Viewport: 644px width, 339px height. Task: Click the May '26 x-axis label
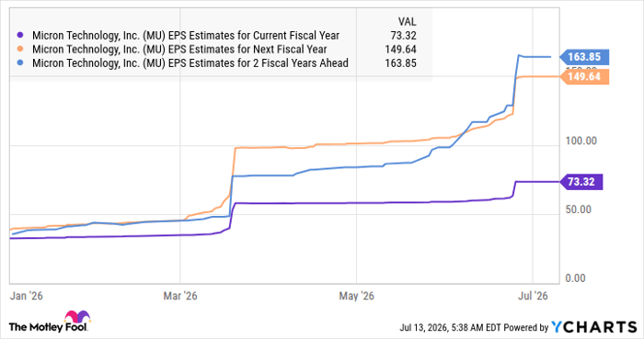tap(357, 296)
